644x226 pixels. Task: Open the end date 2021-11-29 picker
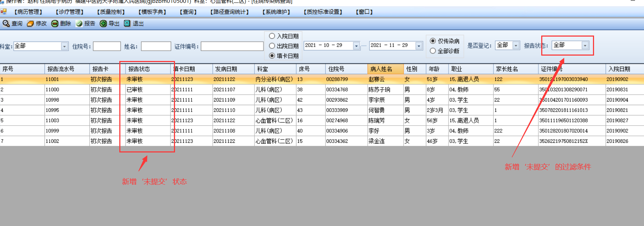click(419, 46)
